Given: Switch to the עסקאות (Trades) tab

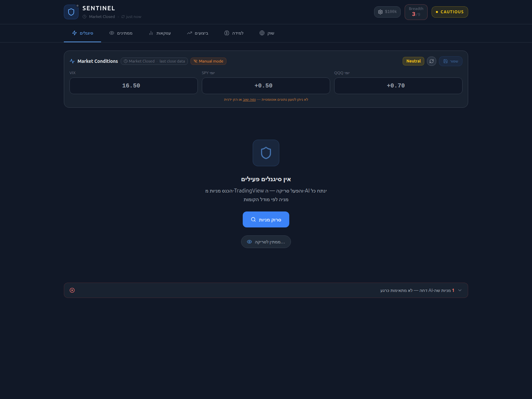Looking at the screenshot, I should 160,33.
